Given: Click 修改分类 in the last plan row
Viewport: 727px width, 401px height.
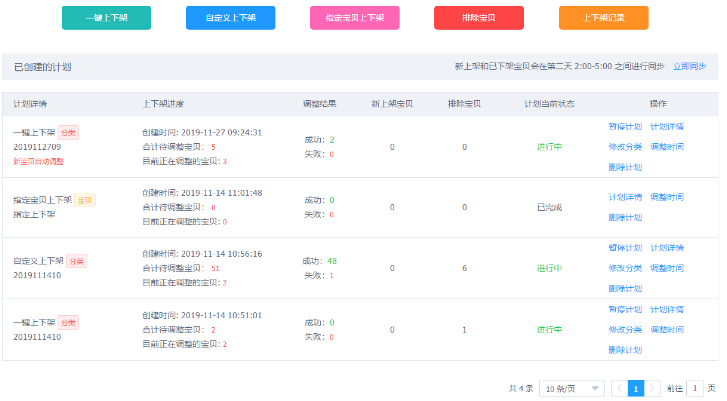Looking at the screenshot, I should pyautogui.click(x=625, y=329).
